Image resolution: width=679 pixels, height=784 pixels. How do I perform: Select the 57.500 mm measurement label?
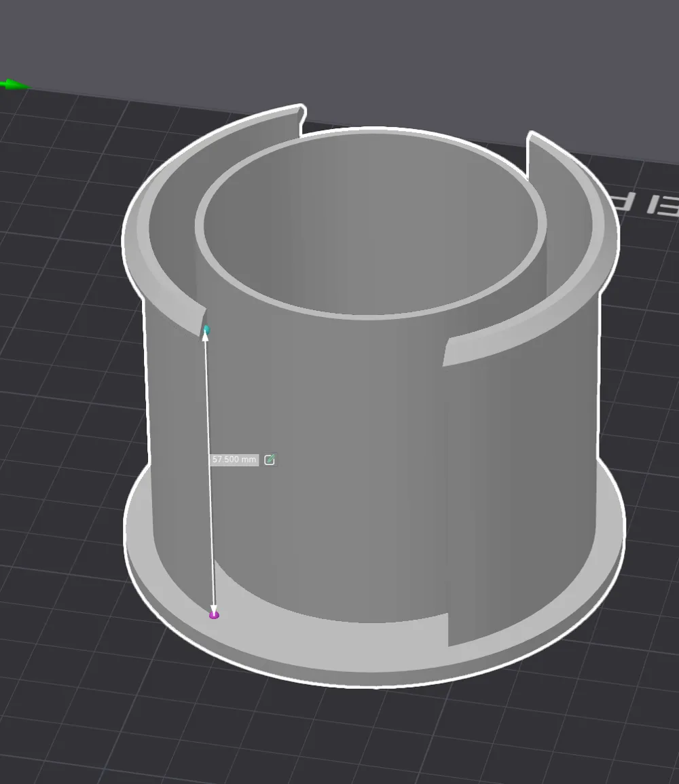pos(234,460)
